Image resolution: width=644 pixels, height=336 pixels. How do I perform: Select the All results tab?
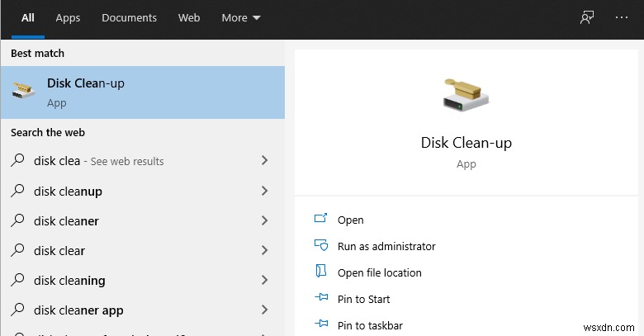tap(28, 17)
